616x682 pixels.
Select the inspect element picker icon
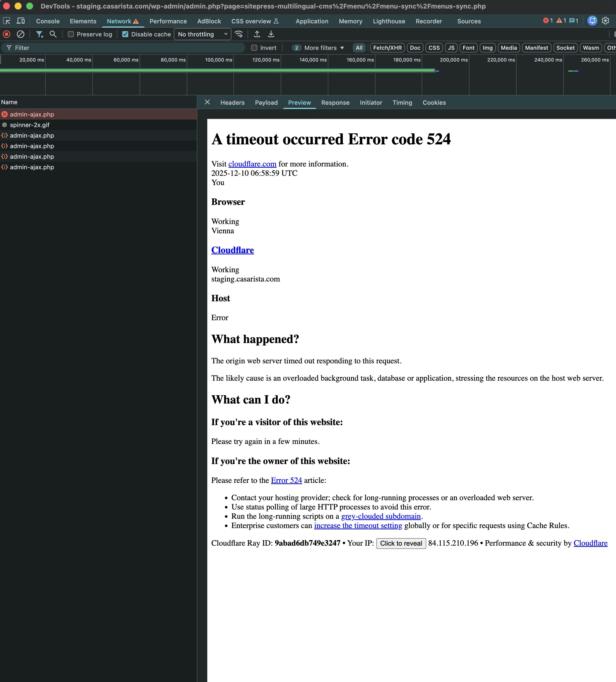click(7, 21)
